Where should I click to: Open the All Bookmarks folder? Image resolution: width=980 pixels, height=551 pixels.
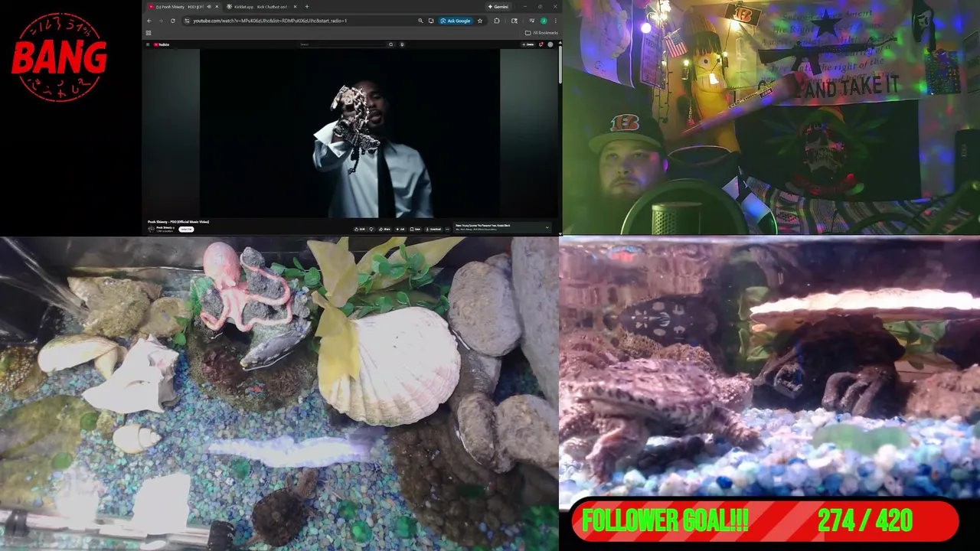coord(541,33)
